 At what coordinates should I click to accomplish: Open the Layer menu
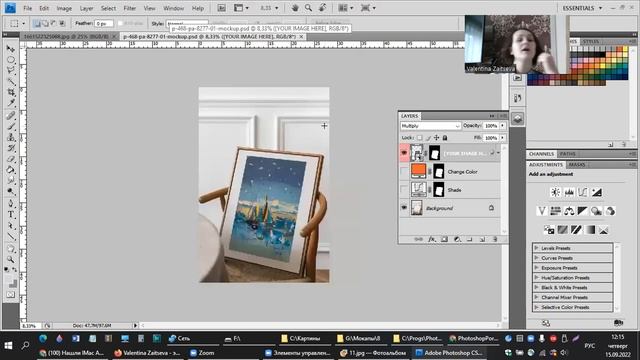click(86, 8)
